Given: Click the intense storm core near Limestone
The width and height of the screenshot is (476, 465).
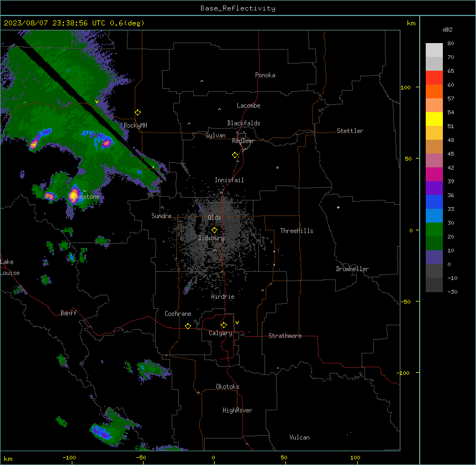Looking at the screenshot, I should coord(74,195).
